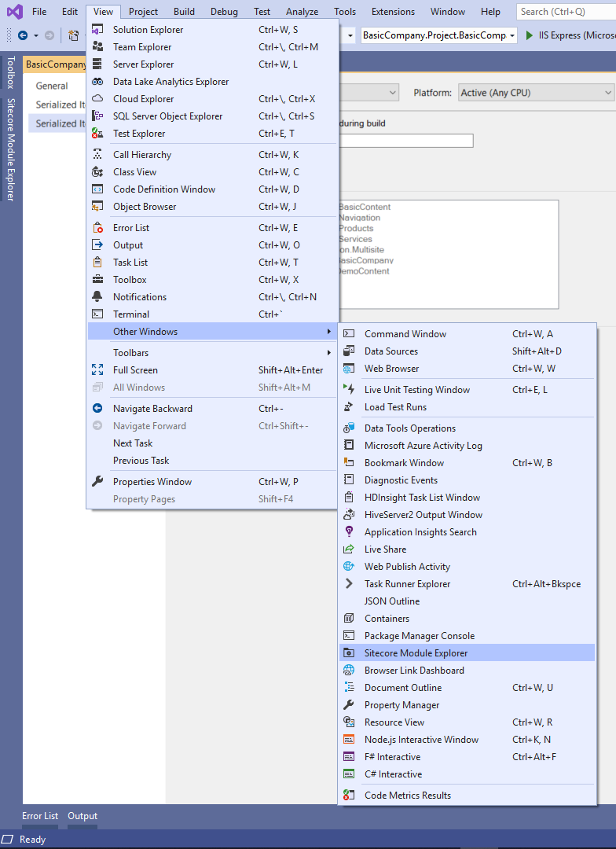Image resolution: width=616 pixels, height=849 pixels.
Task: Select the Previous Task menu entry
Action: pos(212,460)
